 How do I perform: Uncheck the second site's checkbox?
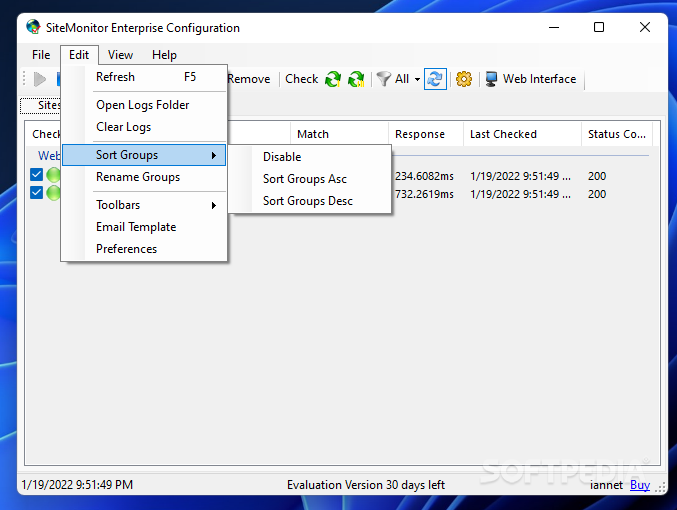37,193
